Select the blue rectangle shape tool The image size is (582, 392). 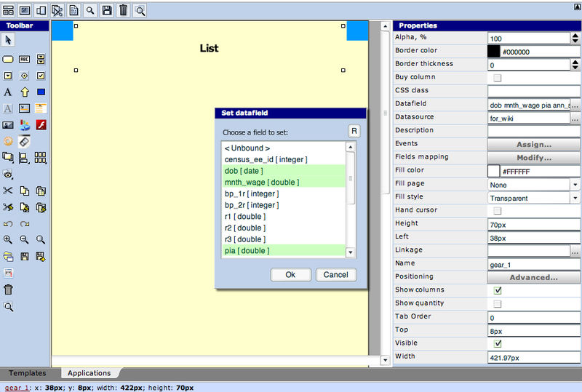(x=41, y=92)
